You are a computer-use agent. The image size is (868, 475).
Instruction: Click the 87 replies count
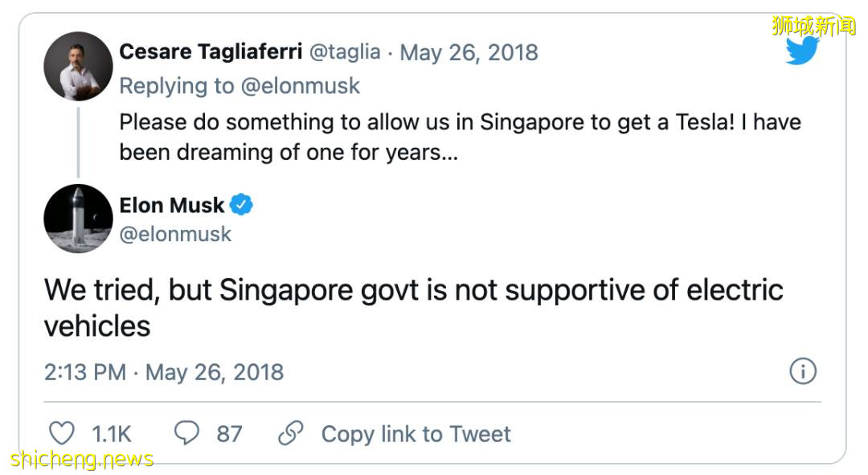click(229, 434)
